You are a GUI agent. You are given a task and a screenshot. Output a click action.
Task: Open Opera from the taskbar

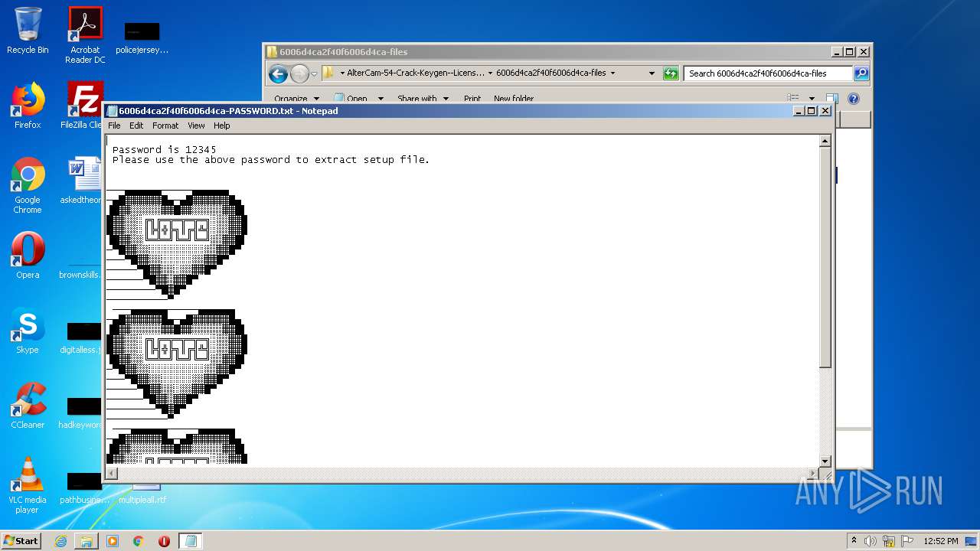pos(164,541)
